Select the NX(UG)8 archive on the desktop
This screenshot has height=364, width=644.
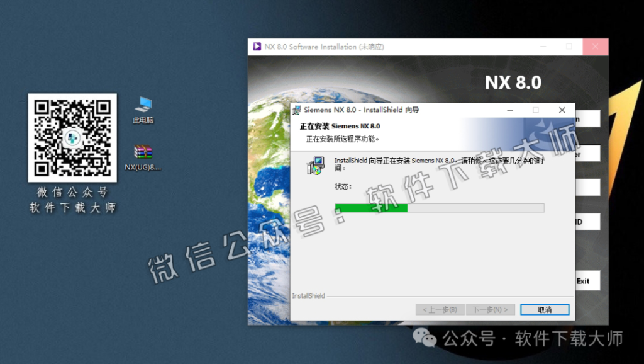pos(143,157)
